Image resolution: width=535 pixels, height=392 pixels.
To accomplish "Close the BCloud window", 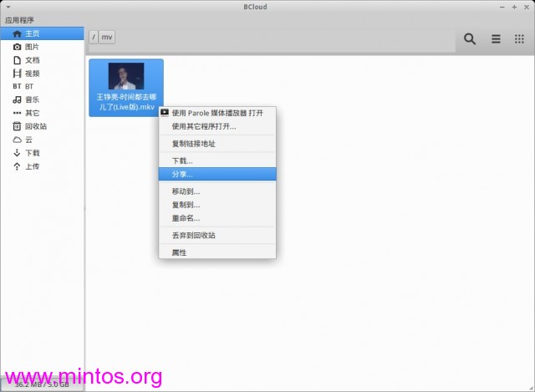I will point(527,7).
